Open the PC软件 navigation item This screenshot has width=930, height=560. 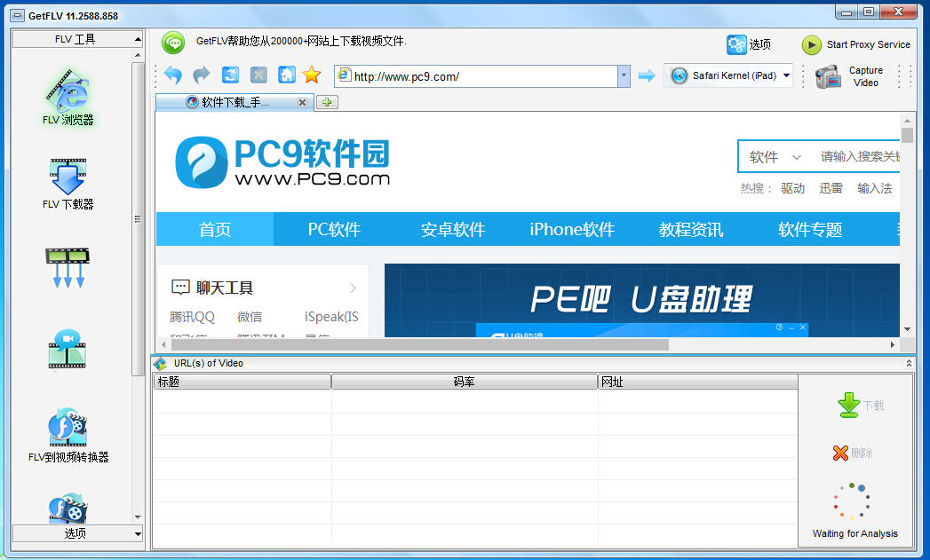click(334, 229)
